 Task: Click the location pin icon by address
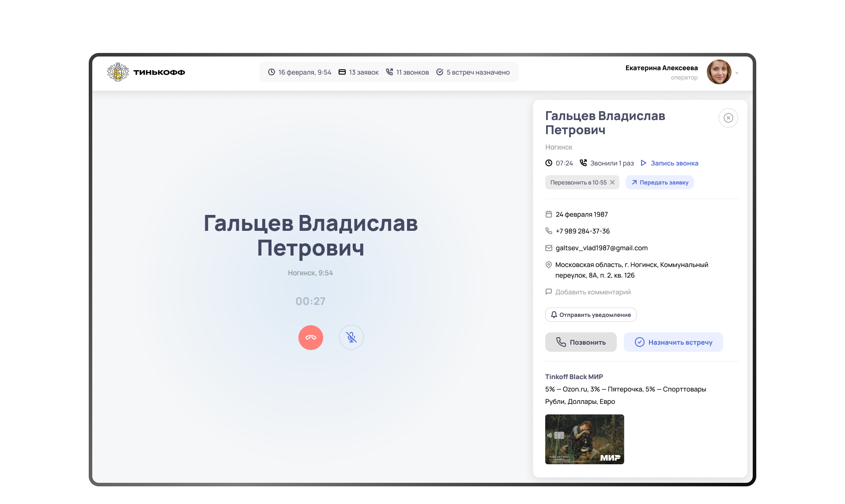click(548, 265)
